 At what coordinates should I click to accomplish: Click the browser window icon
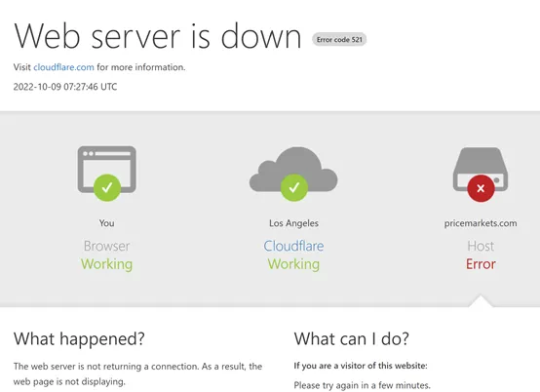coord(107,170)
